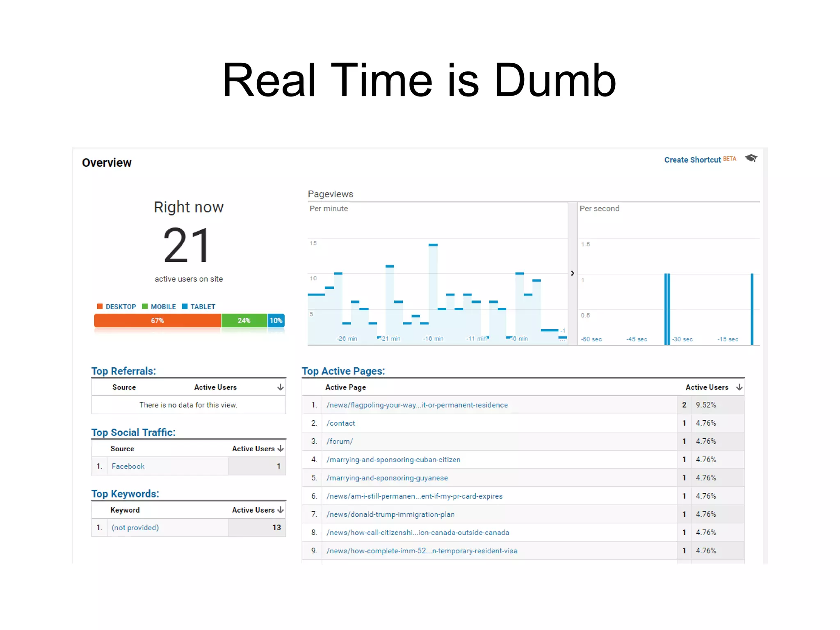Open the donald-trump-immigration-plan page link
Image resolution: width=840 pixels, height=630 pixels.
click(x=390, y=514)
